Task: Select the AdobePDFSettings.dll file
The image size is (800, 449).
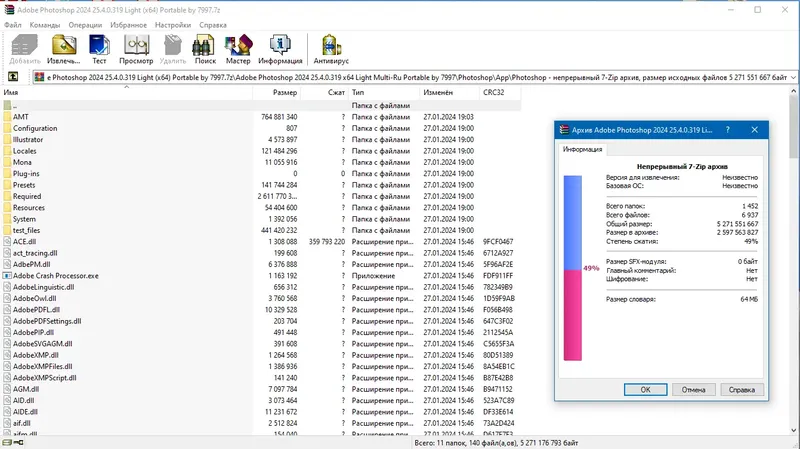Action: [261, 321]
